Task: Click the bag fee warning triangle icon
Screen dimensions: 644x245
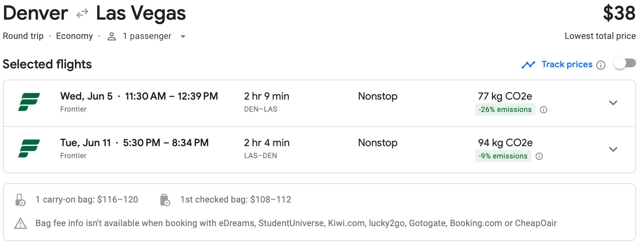Action: (x=20, y=224)
